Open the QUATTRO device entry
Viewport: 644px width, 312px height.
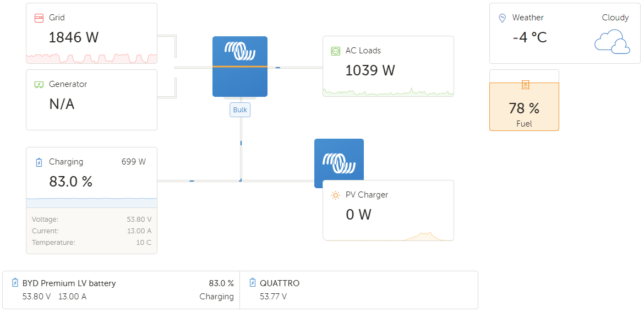[x=358, y=290]
